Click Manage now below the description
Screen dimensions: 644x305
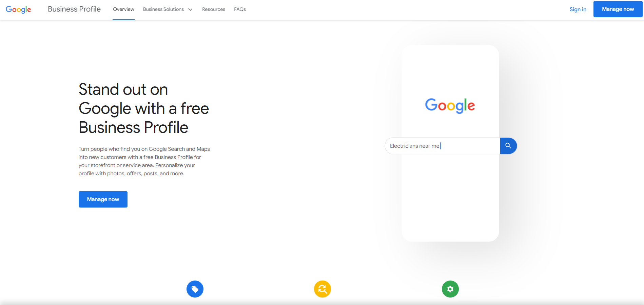click(x=103, y=199)
